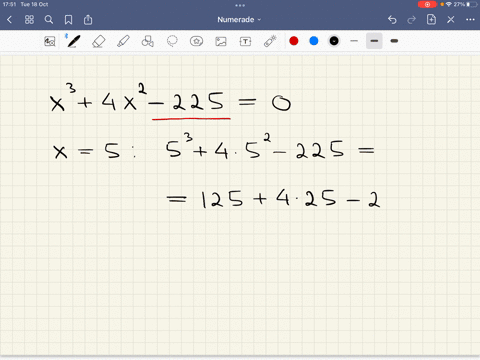The height and width of the screenshot is (360, 480).
Task: Choose the blue pen color
Action: [314, 41]
